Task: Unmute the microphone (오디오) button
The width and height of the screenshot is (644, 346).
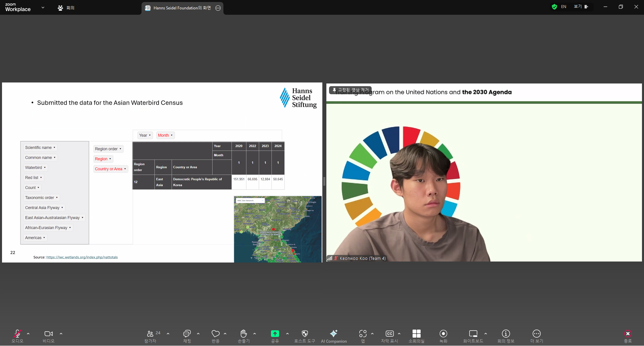Action: (x=17, y=334)
